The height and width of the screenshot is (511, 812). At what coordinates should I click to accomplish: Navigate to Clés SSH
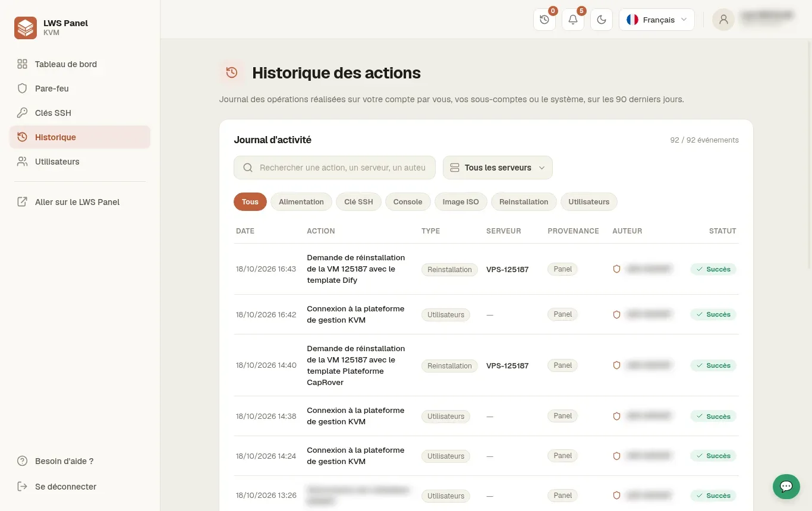[80, 113]
